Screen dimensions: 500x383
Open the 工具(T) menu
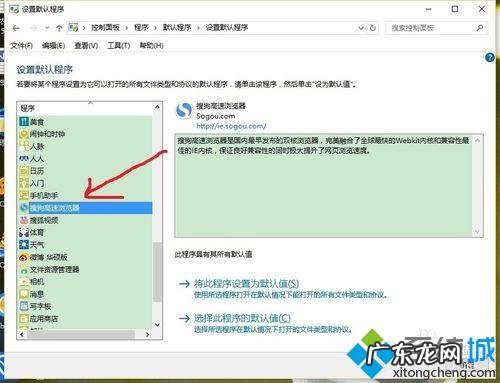118,46
